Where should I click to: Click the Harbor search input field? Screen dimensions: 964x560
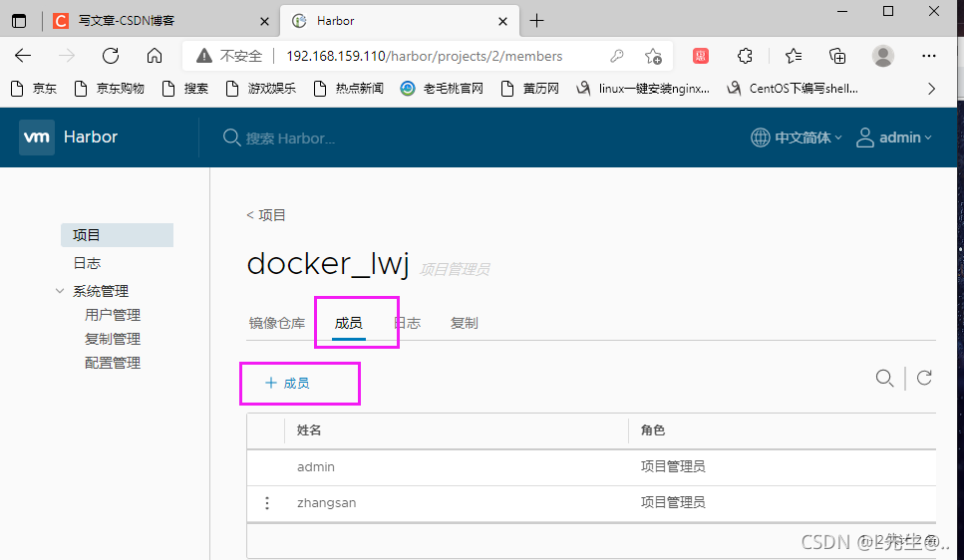pyautogui.click(x=291, y=139)
